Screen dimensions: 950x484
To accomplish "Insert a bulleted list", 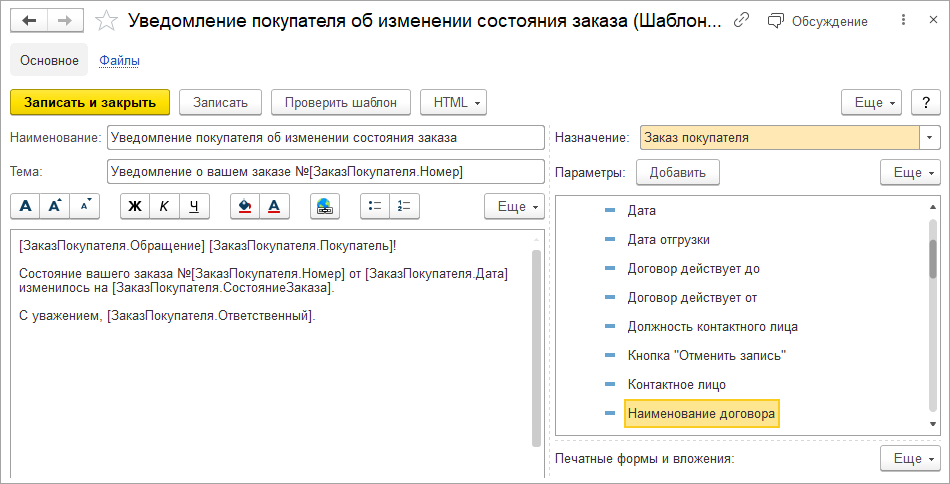I will pos(376,206).
